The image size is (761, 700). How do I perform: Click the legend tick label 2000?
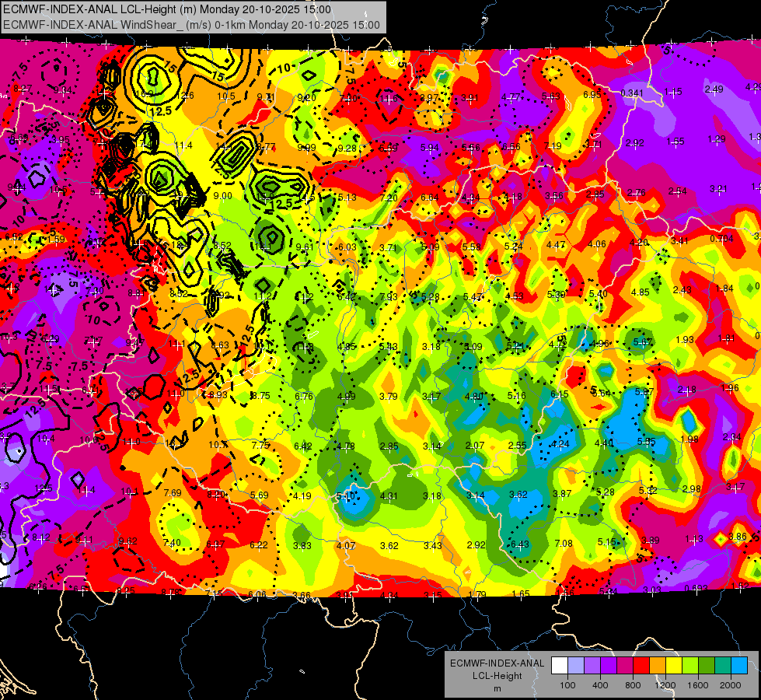731,685
